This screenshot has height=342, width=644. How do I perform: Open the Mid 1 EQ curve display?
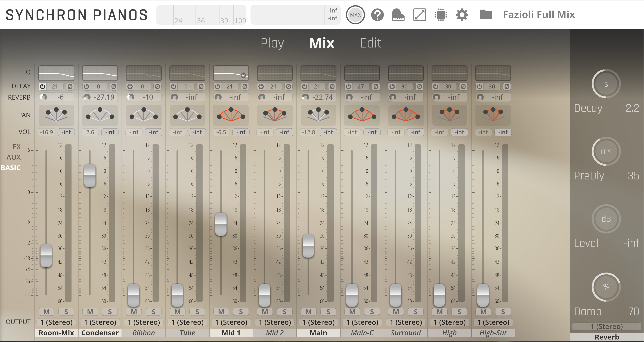pos(231,73)
